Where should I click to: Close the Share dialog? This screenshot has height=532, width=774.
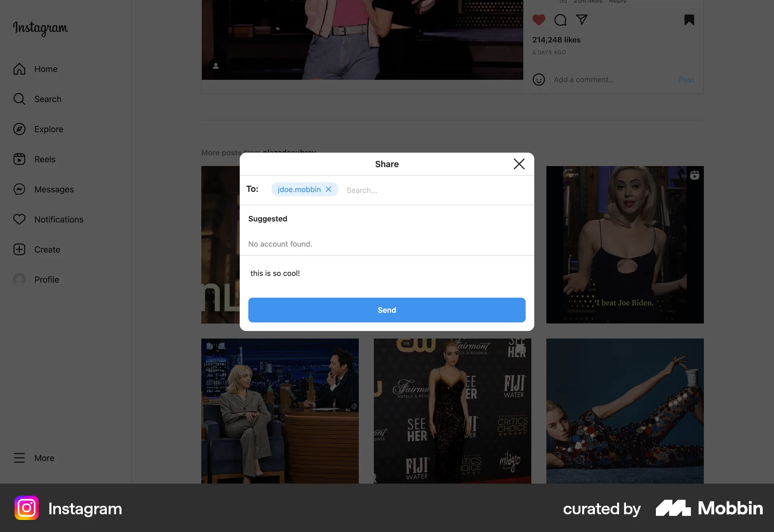519,164
